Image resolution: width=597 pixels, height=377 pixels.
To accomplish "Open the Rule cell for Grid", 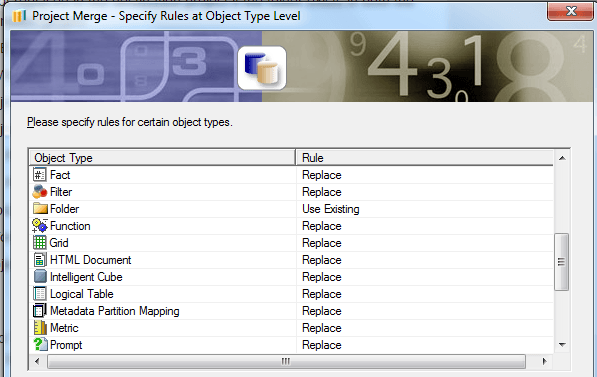I will tap(425, 243).
